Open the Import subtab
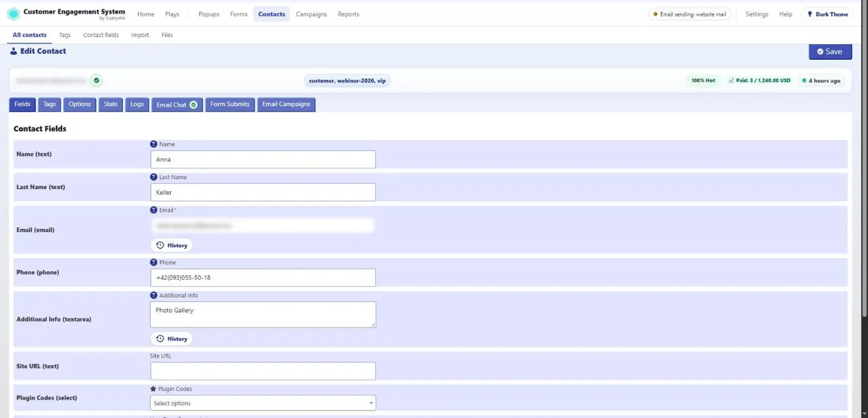Viewport: 868px width, 418px height. tap(140, 35)
